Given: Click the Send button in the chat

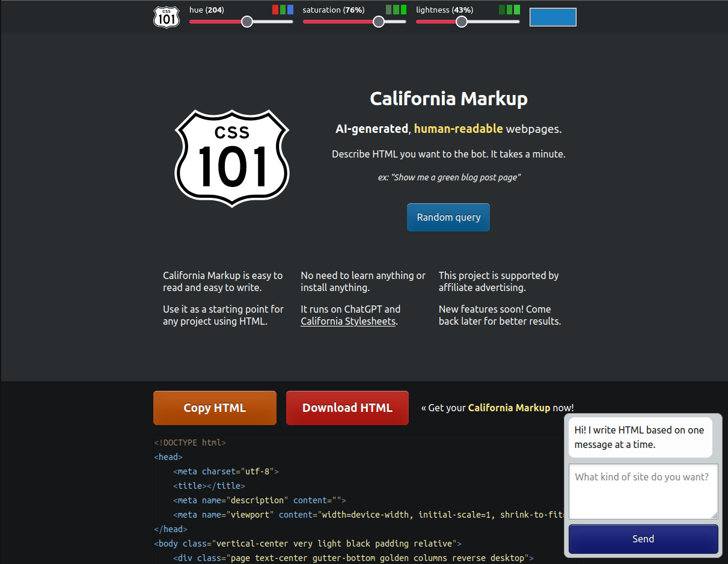Looking at the screenshot, I should (643, 539).
